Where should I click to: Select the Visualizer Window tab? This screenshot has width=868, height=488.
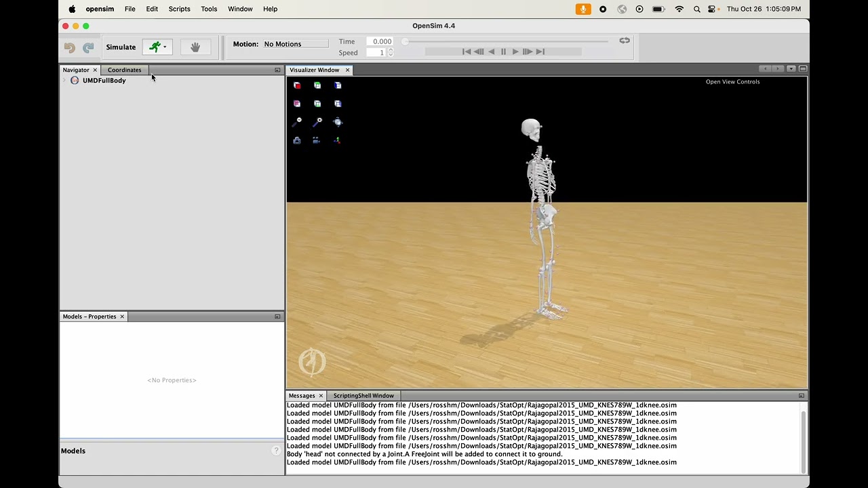tap(314, 70)
